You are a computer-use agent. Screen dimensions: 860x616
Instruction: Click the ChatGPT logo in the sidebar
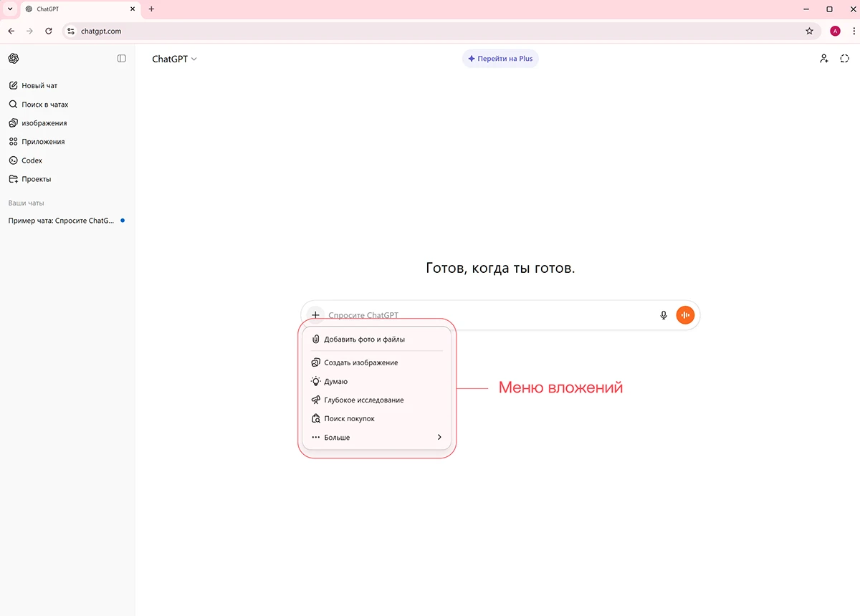pyautogui.click(x=14, y=59)
